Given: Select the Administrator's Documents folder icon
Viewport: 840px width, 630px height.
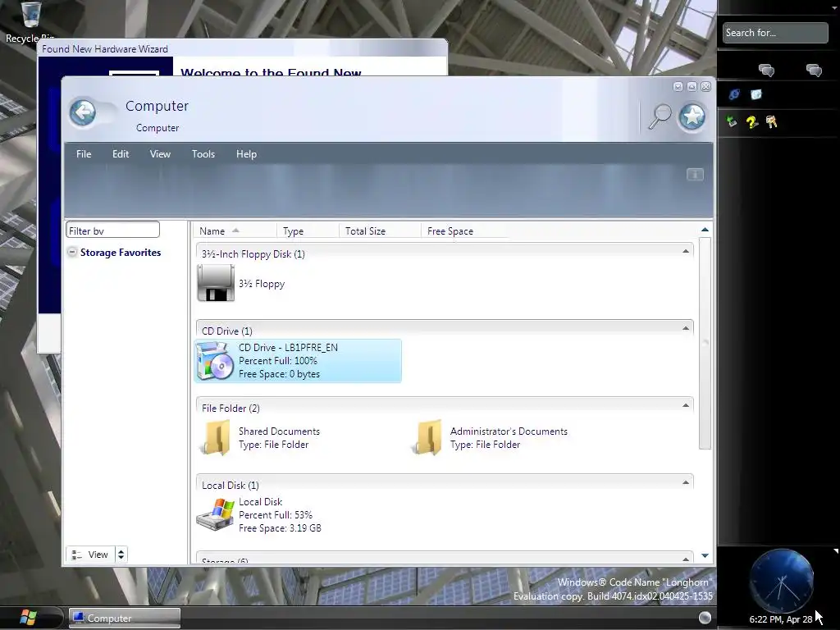Looking at the screenshot, I should [427, 438].
